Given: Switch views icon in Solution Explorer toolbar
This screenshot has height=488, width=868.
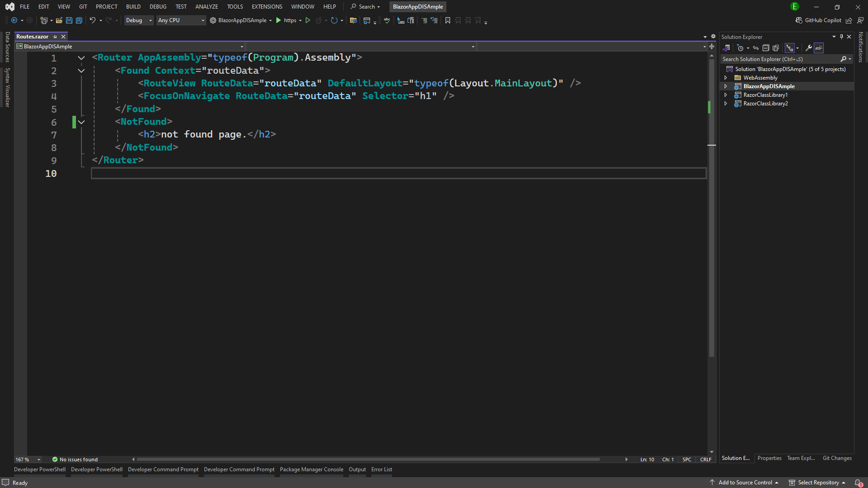Looking at the screenshot, I should coord(726,48).
